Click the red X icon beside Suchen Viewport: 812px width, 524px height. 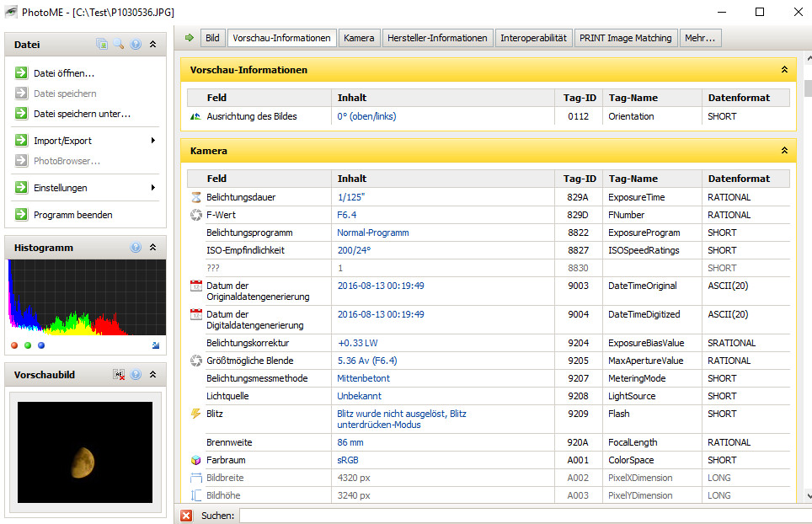[186, 516]
